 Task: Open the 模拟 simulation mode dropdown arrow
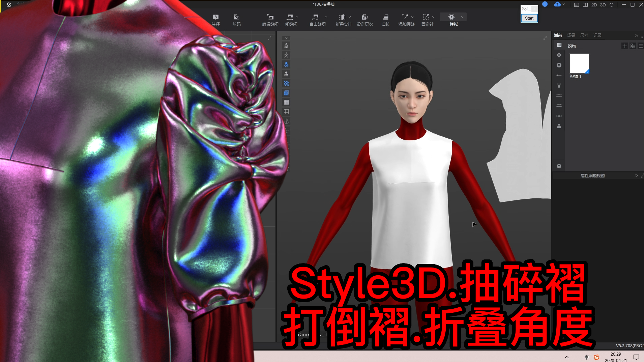pos(462,17)
